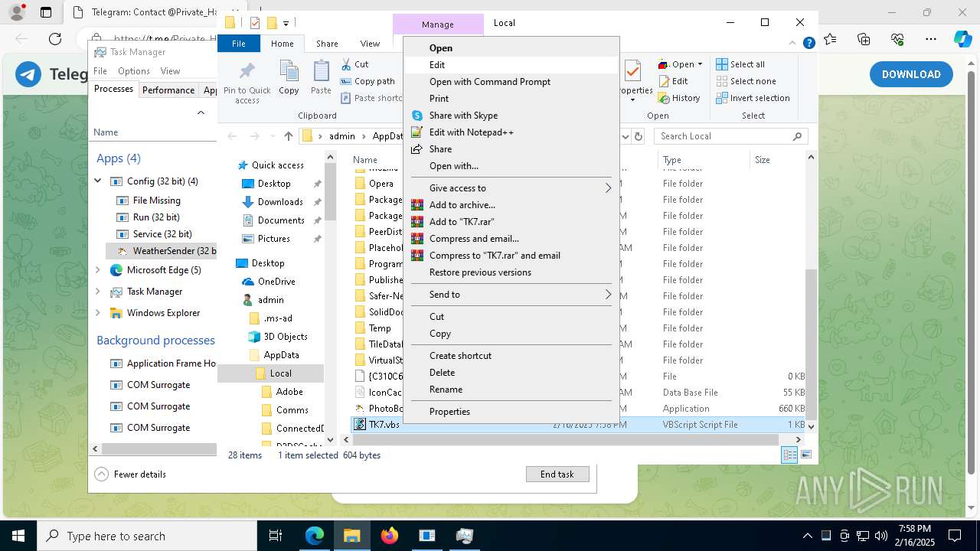Click the Telegram DOWNLOAD button

(911, 74)
